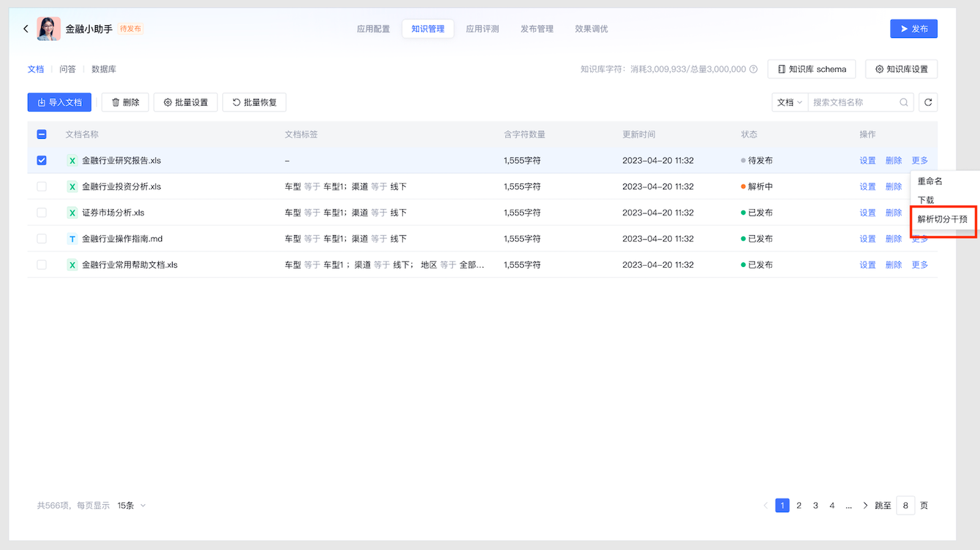Image resolution: width=980 pixels, height=550 pixels.
Task: Toggle the select-all checkbox in the header
Action: [x=42, y=134]
